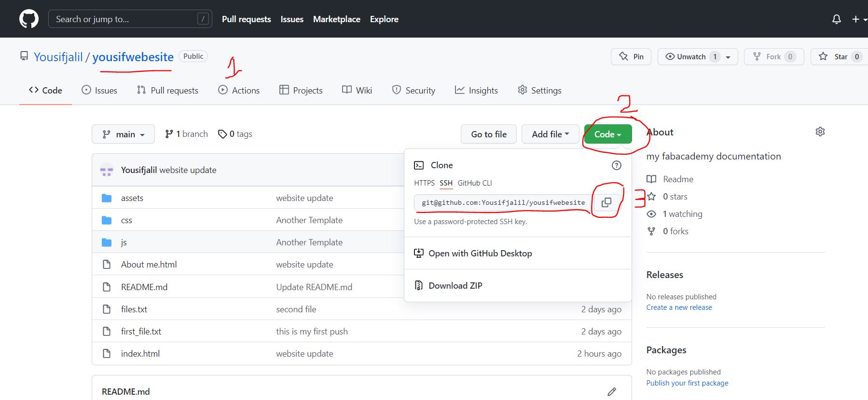
Task: Edit README with the pencil icon
Action: (x=612, y=392)
